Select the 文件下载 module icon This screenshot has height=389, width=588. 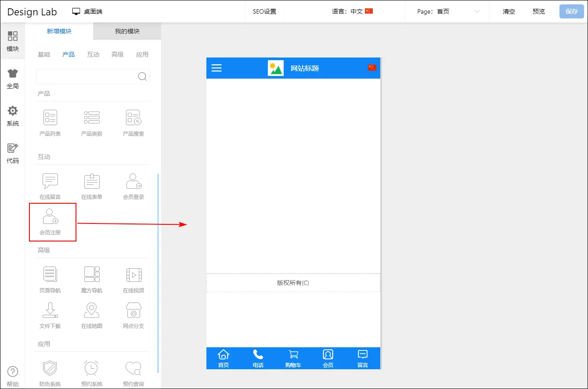(50, 310)
